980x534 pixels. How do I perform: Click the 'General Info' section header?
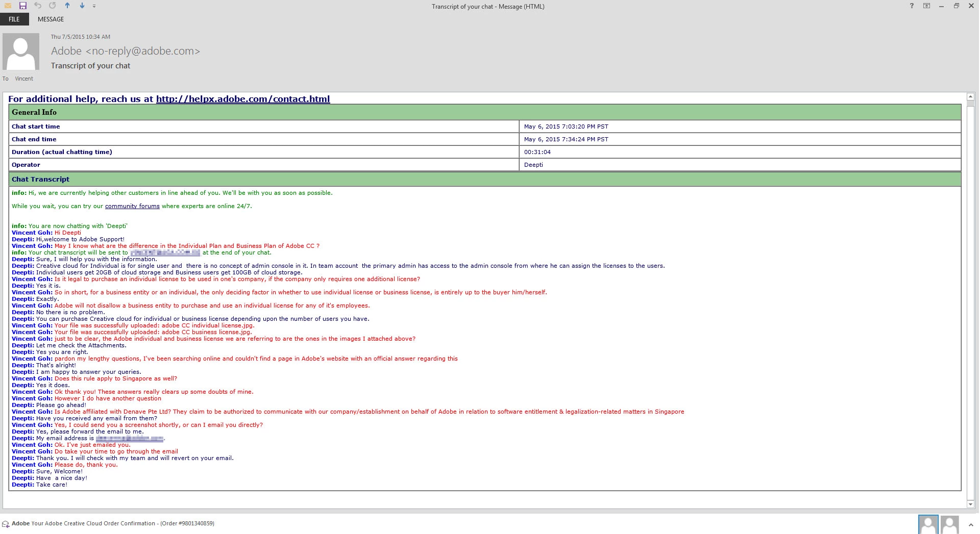tap(485, 112)
